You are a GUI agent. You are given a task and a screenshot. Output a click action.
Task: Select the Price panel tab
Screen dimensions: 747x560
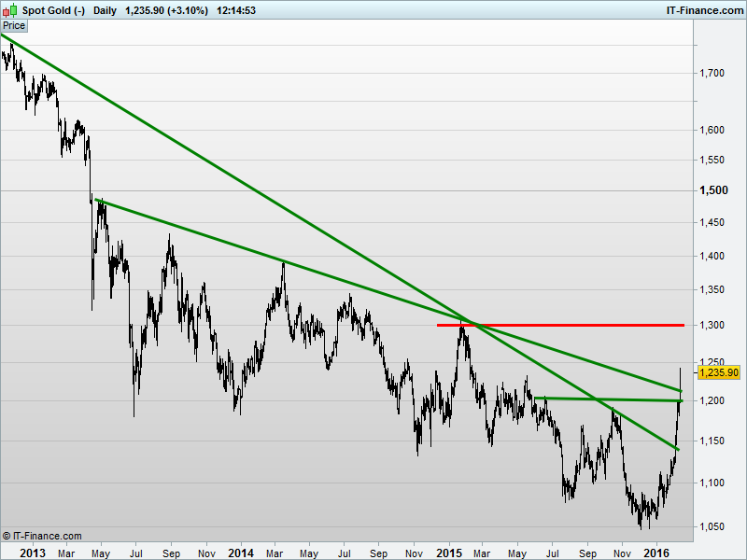point(14,25)
